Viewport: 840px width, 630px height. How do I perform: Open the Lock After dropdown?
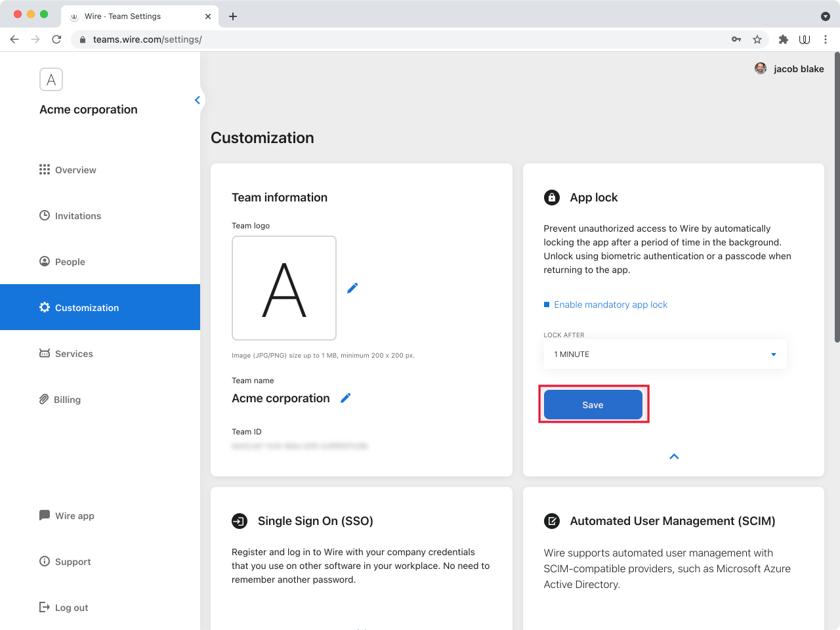pyautogui.click(x=665, y=354)
